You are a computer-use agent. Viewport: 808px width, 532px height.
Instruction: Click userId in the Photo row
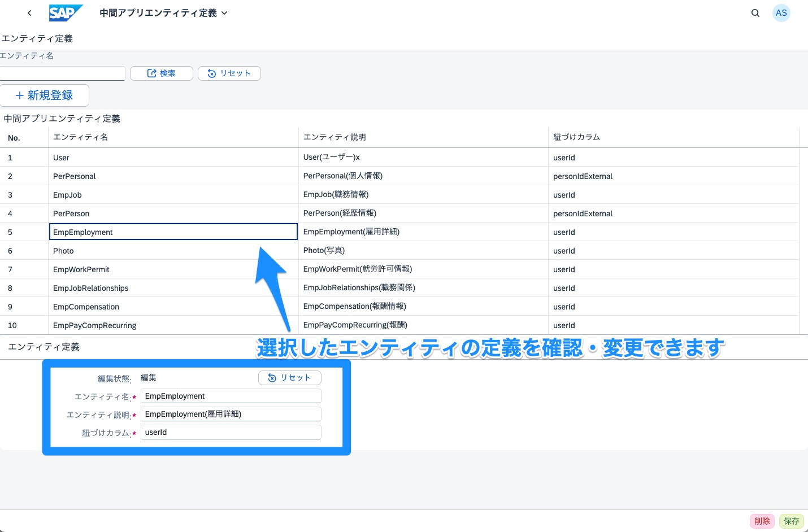pyautogui.click(x=564, y=251)
